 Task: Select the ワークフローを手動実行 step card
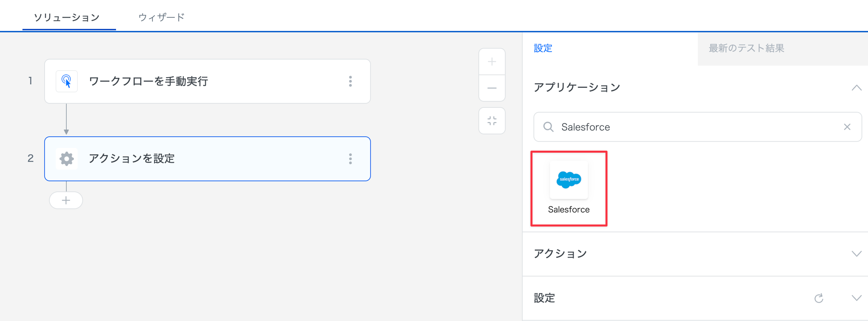[x=207, y=81]
